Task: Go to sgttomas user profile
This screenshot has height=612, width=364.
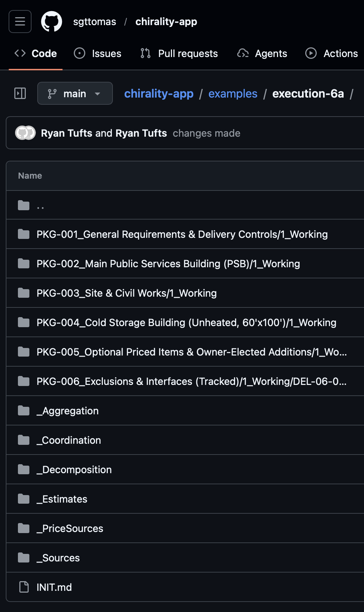Action: 95,22
